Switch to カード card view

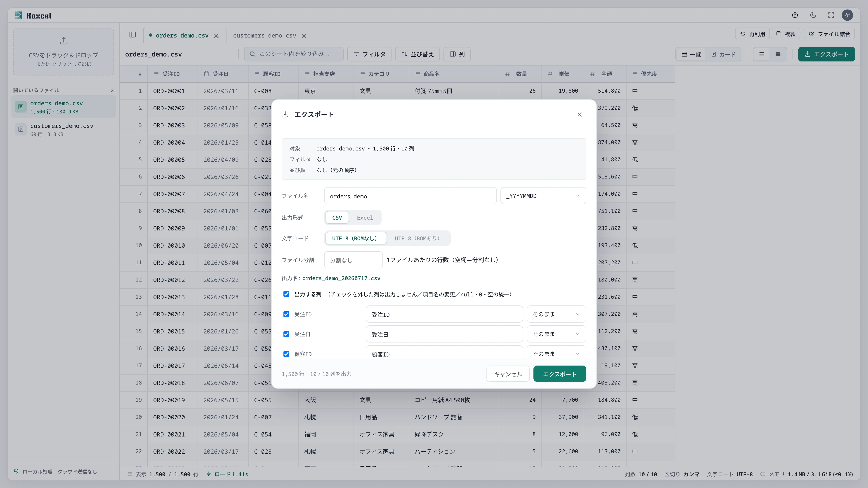pos(723,54)
